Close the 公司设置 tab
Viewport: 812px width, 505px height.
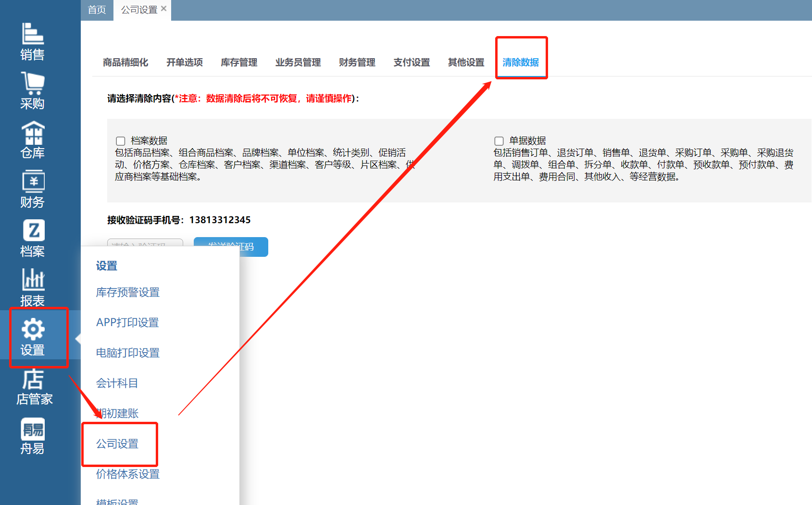(163, 9)
